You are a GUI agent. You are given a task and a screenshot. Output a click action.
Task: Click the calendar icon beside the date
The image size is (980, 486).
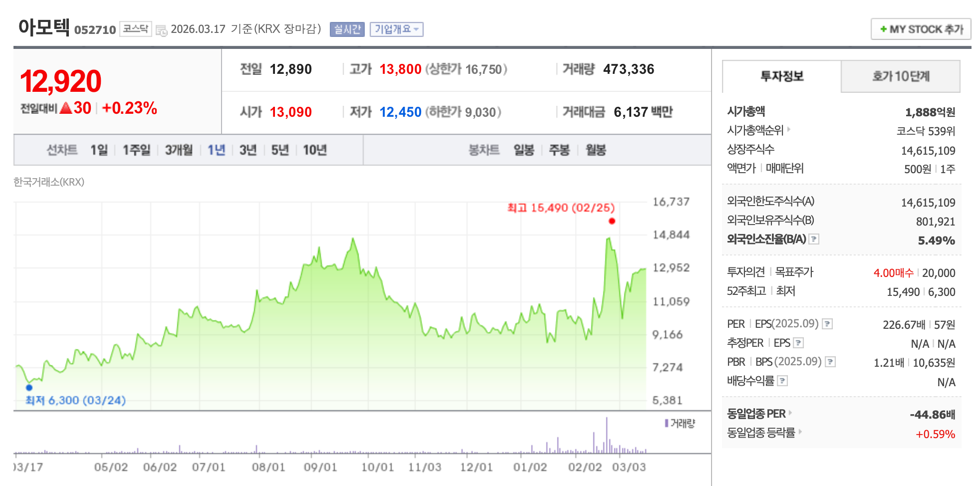pos(161,30)
